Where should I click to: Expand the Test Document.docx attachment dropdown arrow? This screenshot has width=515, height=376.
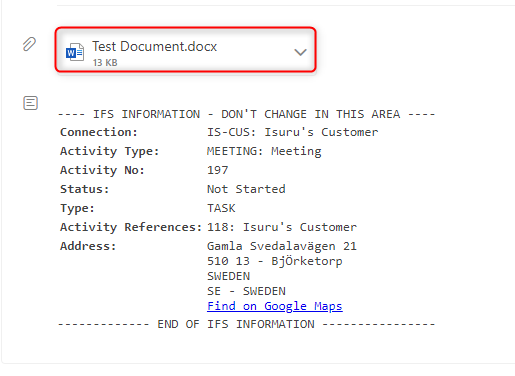pos(300,52)
